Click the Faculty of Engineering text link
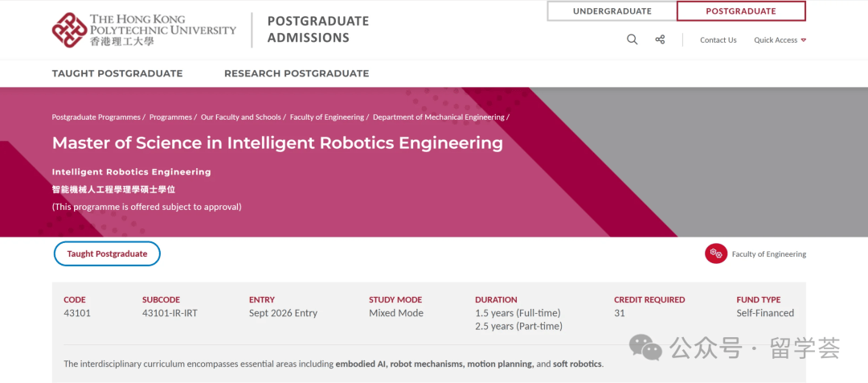This screenshot has height=383, width=868. [x=769, y=253]
